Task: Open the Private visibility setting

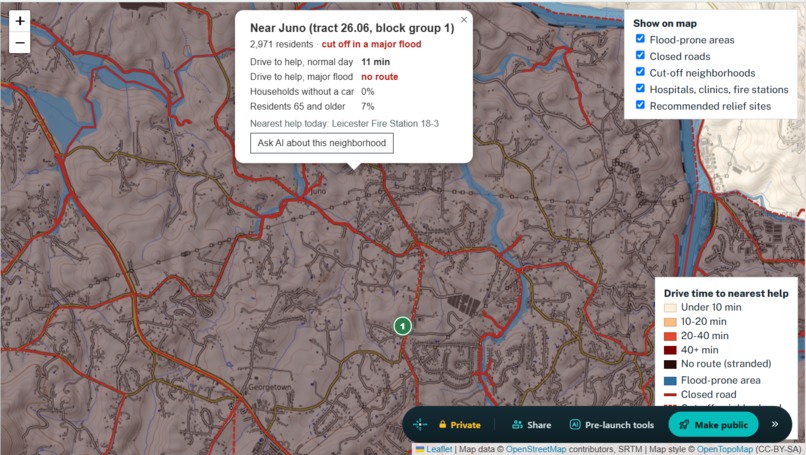Action: pyautogui.click(x=460, y=425)
